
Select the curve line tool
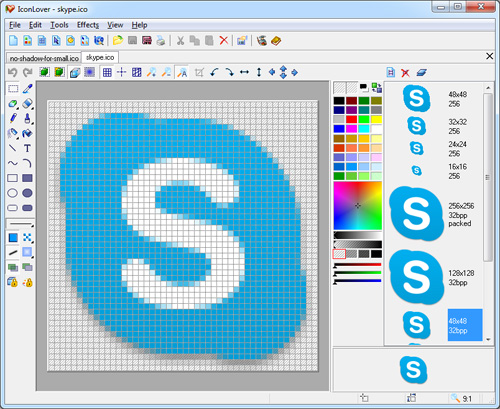(13, 163)
